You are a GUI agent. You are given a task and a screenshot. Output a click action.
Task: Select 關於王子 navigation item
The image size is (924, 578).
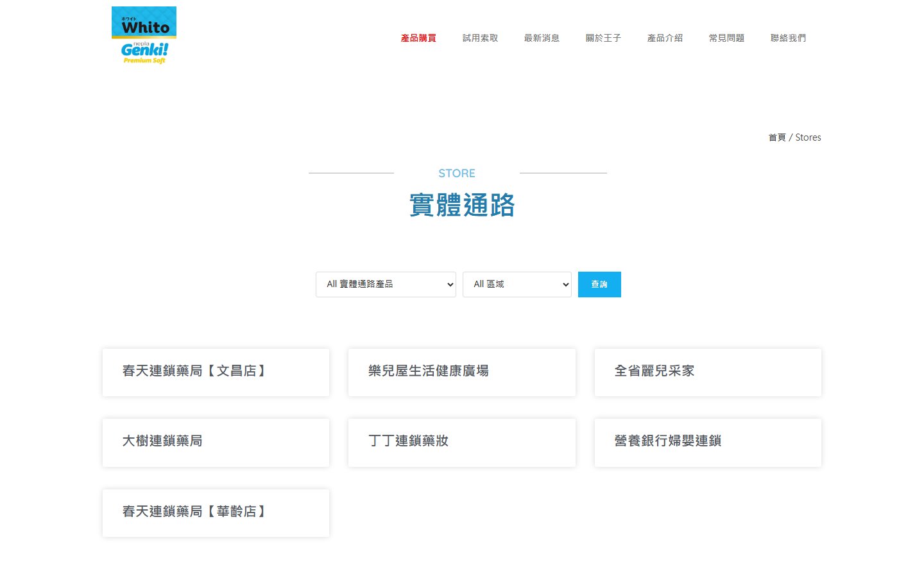(603, 38)
